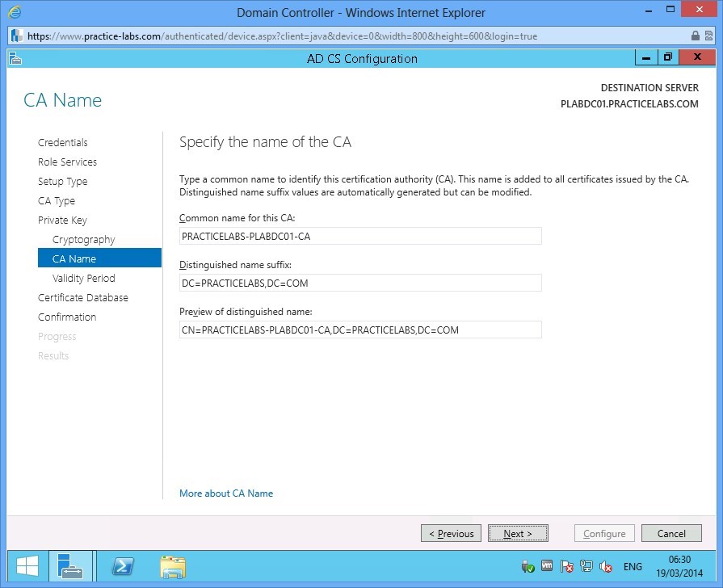Unmute audio via the tray speaker icon
This screenshot has width=723, height=588.
pos(605,566)
